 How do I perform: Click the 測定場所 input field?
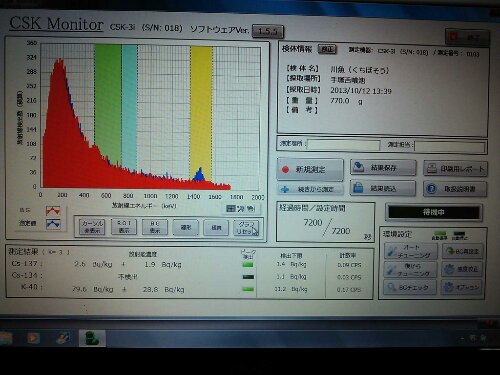pos(343,144)
